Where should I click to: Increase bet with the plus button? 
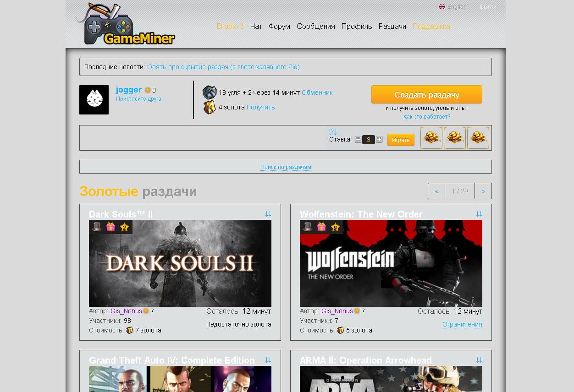click(379, 140)
